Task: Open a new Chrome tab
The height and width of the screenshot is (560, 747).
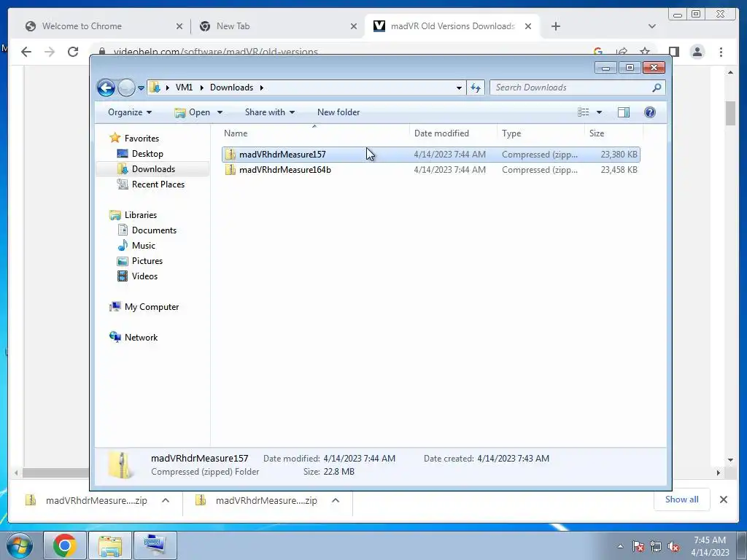Action: coord(555,26)
